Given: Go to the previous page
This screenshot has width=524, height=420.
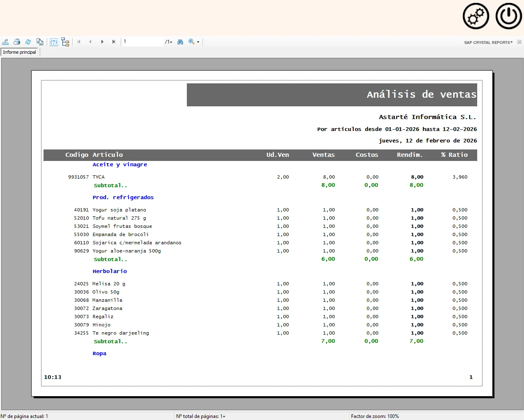Looking at the screenshot, I should [x=90, y=42].
